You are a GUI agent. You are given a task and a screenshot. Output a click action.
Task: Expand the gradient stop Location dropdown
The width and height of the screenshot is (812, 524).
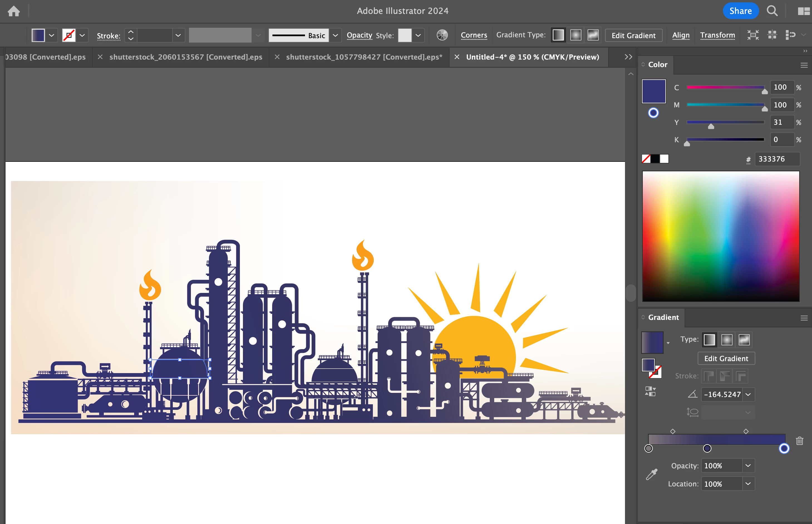tap(748, 484)
